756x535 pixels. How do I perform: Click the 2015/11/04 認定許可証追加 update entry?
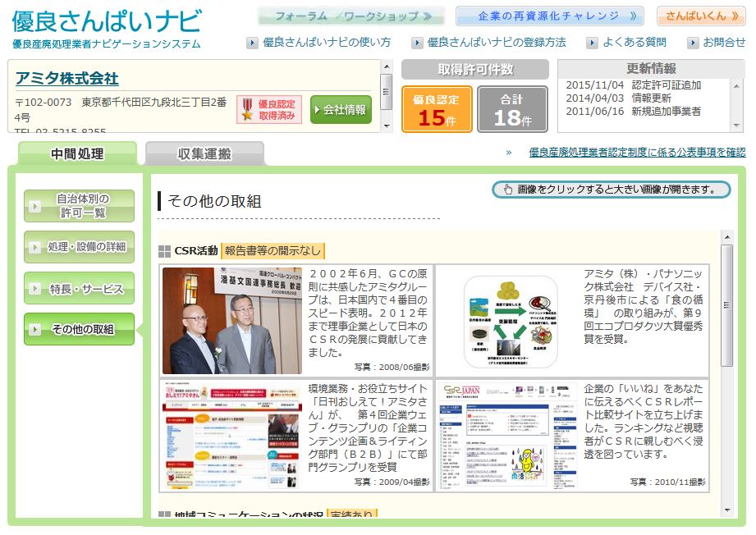tap(634, 85)
